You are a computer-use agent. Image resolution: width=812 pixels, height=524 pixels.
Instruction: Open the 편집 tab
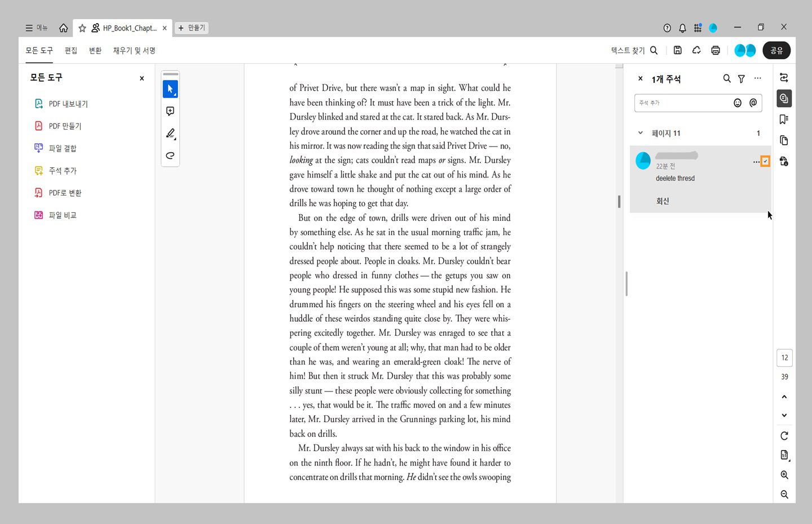coord(71,50)
